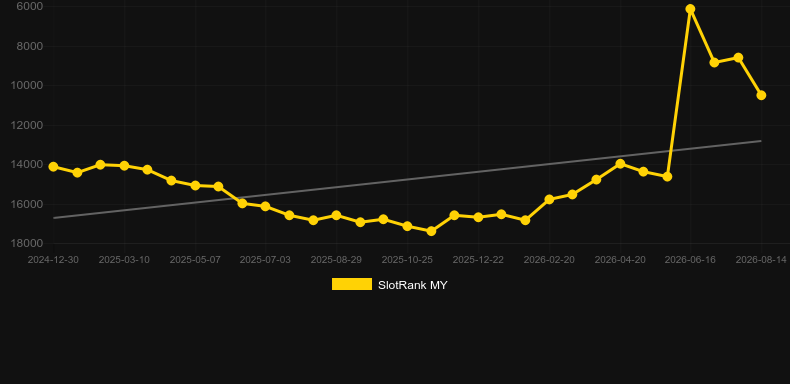Click the y-axis value 16000
790x384 pixels.
point(27,204)
